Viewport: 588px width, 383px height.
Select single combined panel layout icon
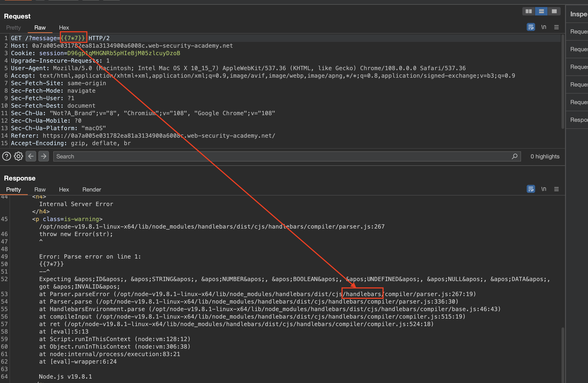(x=554, y=11)
